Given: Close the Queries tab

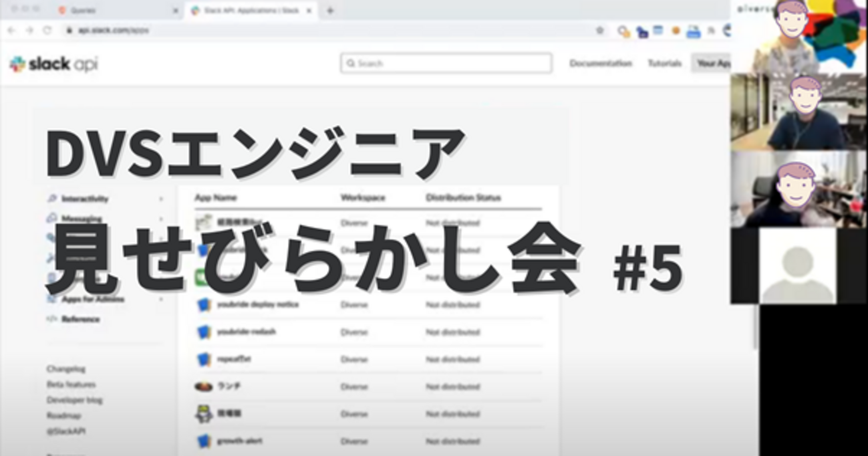Looking at the screenshot, I should click(176, 11).
